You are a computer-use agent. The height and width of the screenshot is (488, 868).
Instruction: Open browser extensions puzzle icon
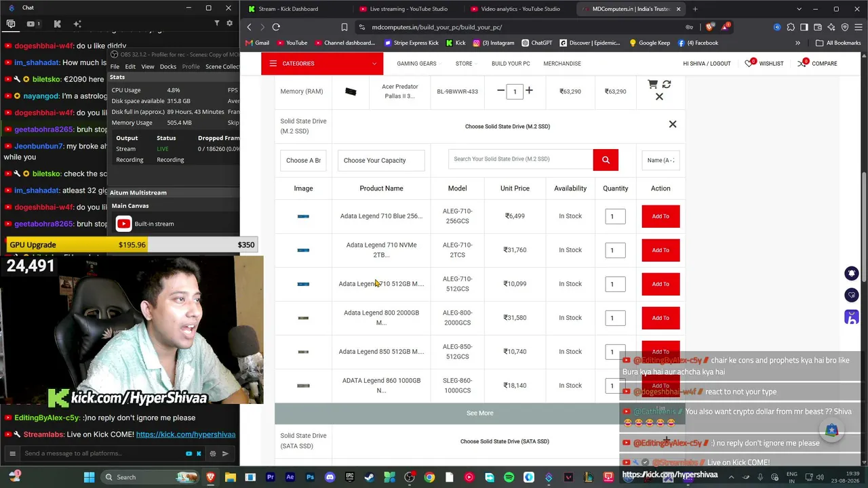(x=791, y=27)
